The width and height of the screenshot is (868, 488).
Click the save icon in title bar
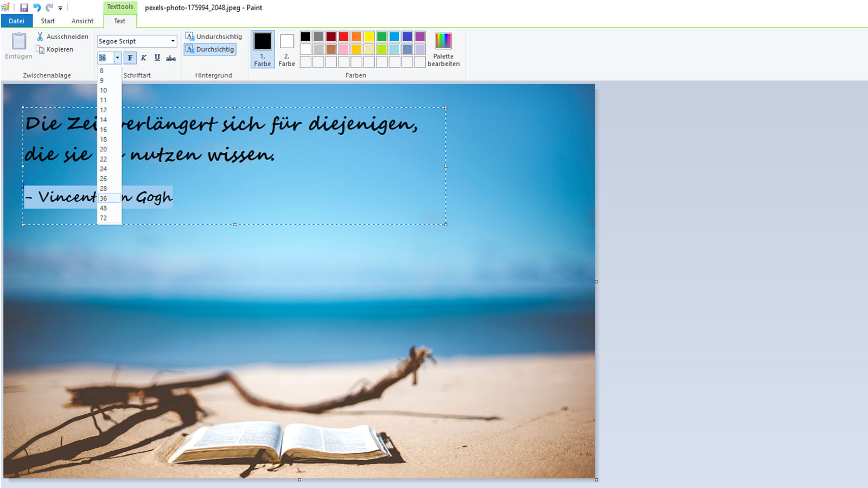pyautogui.click(x=24, y=8)
